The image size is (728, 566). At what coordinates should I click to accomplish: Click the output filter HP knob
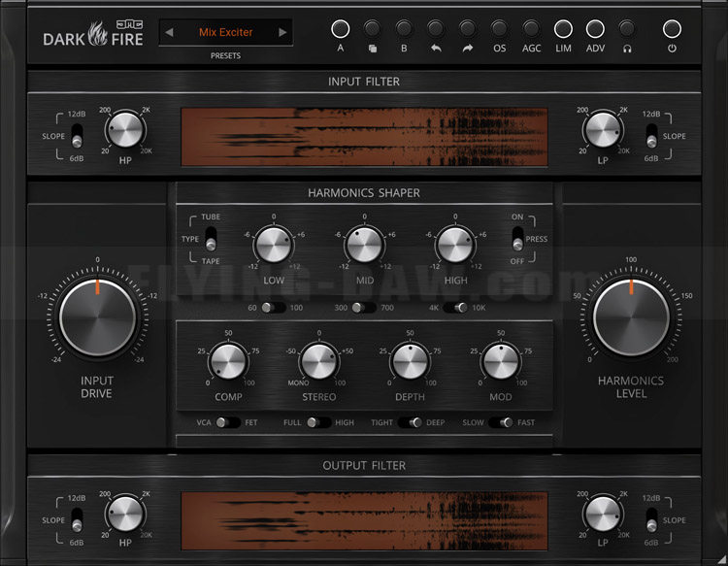[125, 514]
